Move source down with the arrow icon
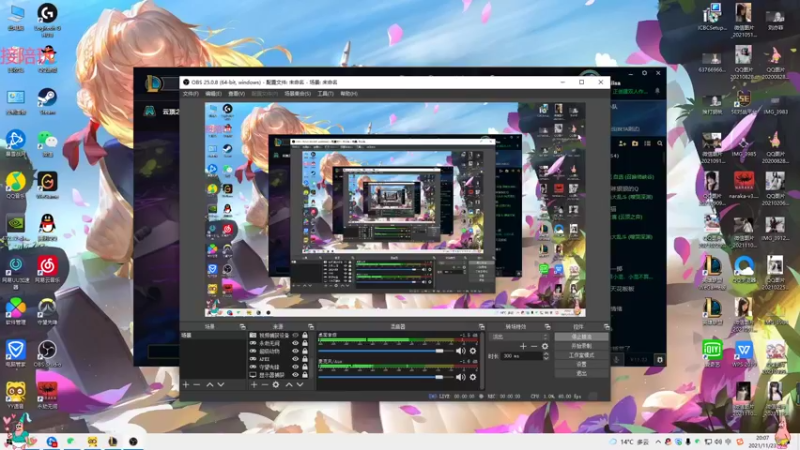 click(300, 384)
